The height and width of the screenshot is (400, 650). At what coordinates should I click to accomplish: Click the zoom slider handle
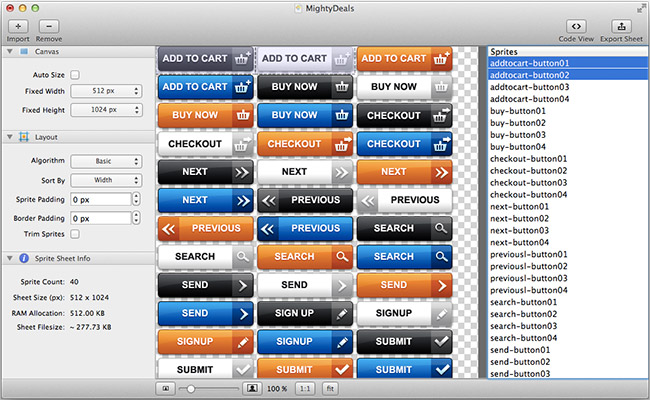(190, 387)
